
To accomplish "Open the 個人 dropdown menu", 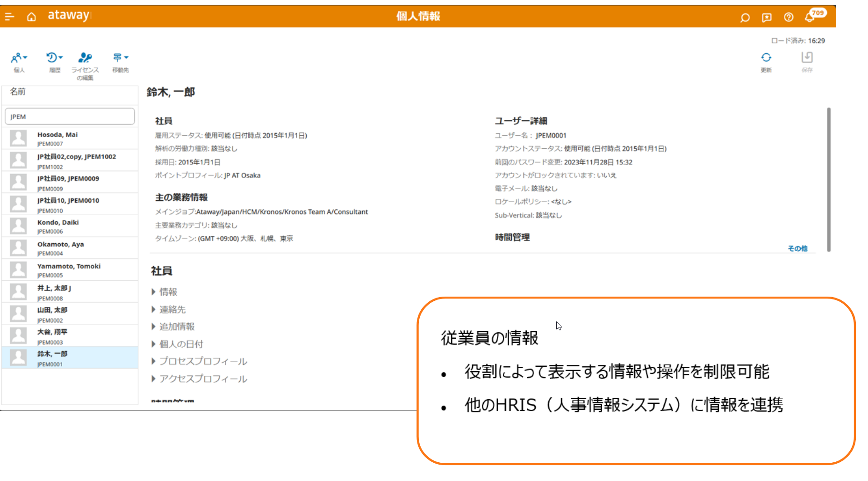I will 19,58.
